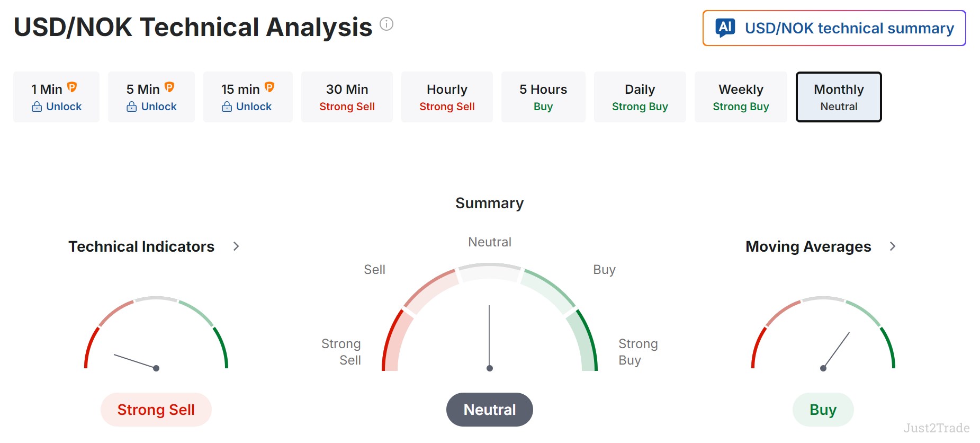Open the Technical Indicators heading link
This screenshot has height=443, width=980.
pos(141,246)
